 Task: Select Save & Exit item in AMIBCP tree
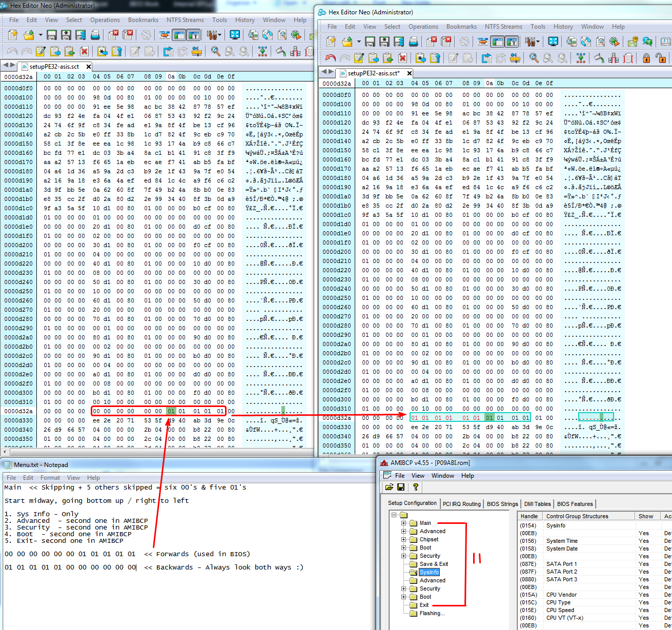point(434,564)
